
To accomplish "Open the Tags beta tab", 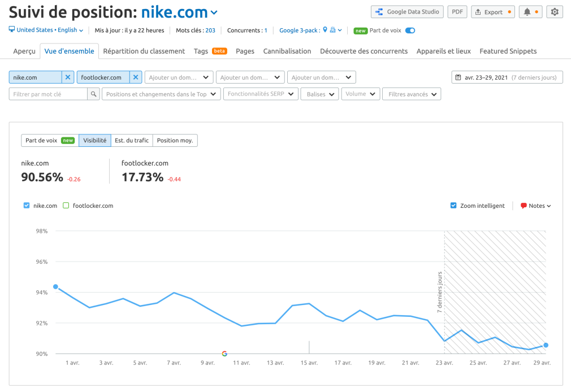I will click(210, 51).
